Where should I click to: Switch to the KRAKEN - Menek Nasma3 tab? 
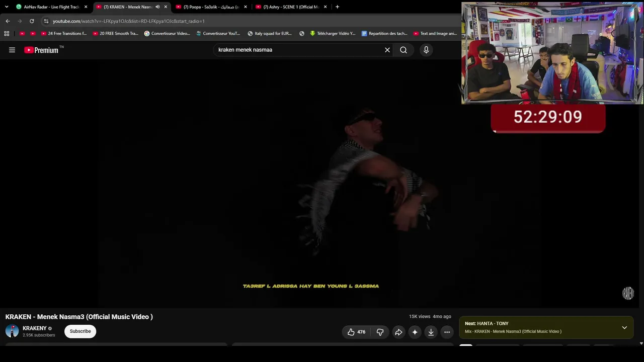(x=132, y=7)
